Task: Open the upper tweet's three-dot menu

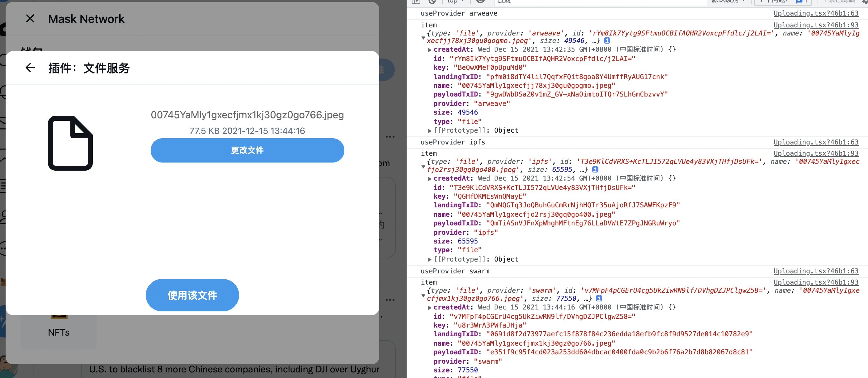Action: [x=390, y=137]
